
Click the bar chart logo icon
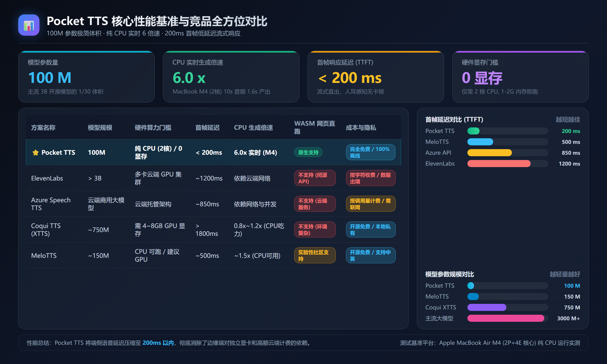(x=29, y=25)
